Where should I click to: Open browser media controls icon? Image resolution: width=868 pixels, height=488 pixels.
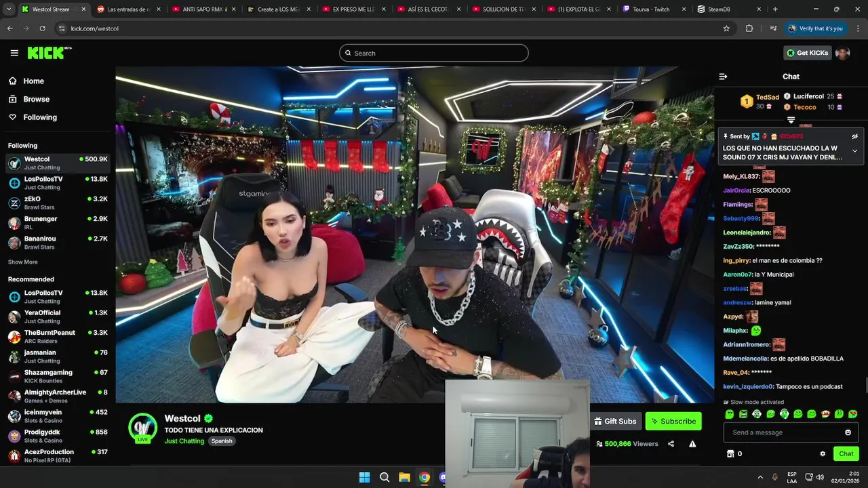point(773,28)
